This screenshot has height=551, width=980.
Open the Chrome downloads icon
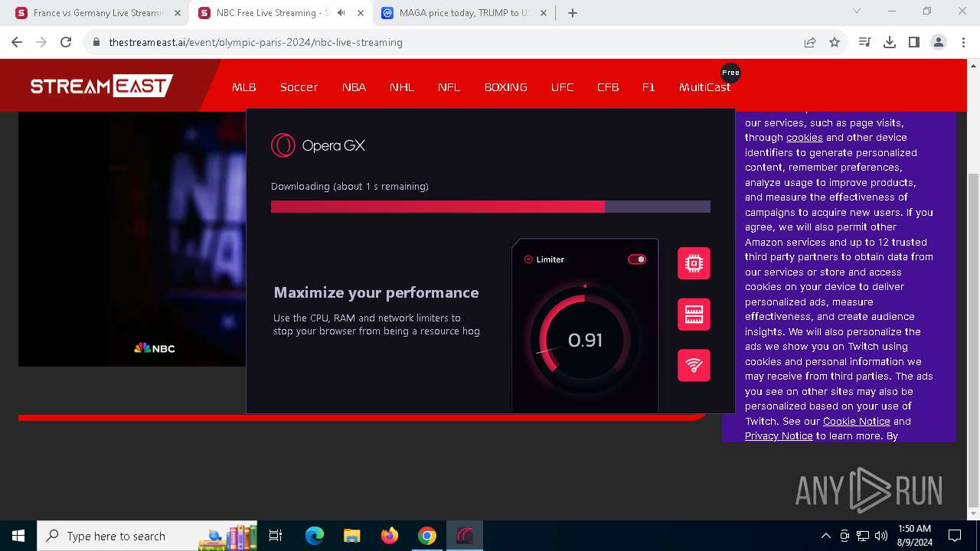[x=890, y=42]
